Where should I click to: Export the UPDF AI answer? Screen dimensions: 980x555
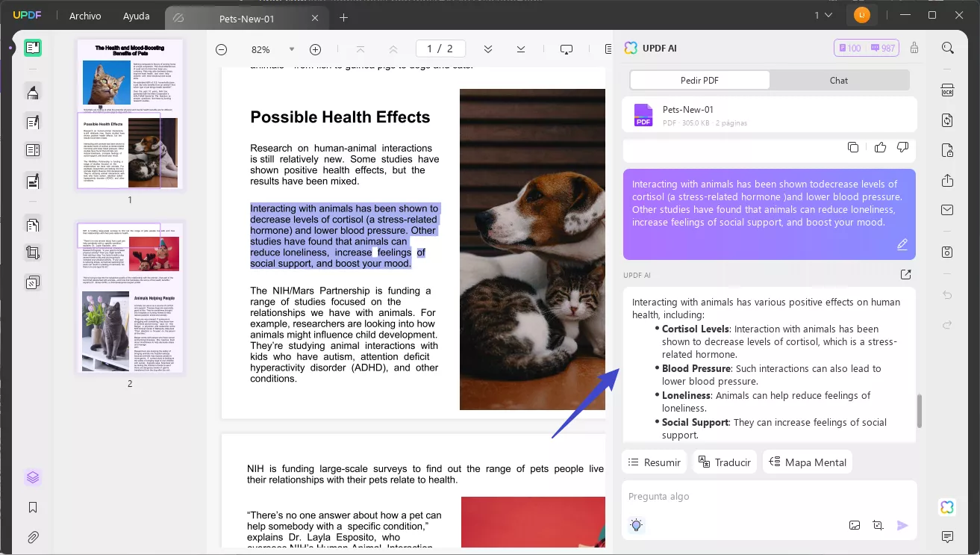tap(906, 275)
